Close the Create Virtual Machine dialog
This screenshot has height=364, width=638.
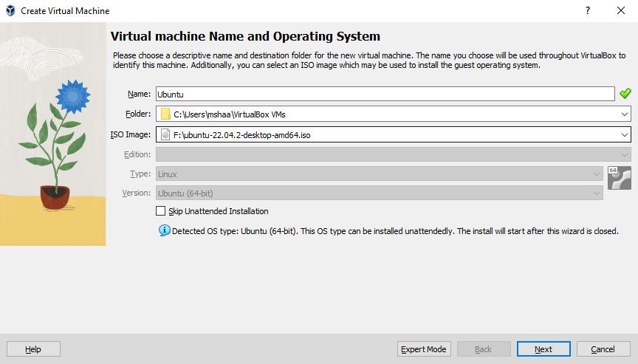pyautogui.click(x=621, y=10)
